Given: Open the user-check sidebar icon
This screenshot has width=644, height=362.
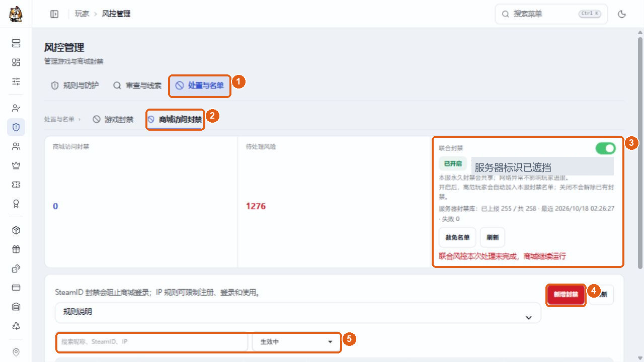Looking at the screenshot, I should coord(16,108).
